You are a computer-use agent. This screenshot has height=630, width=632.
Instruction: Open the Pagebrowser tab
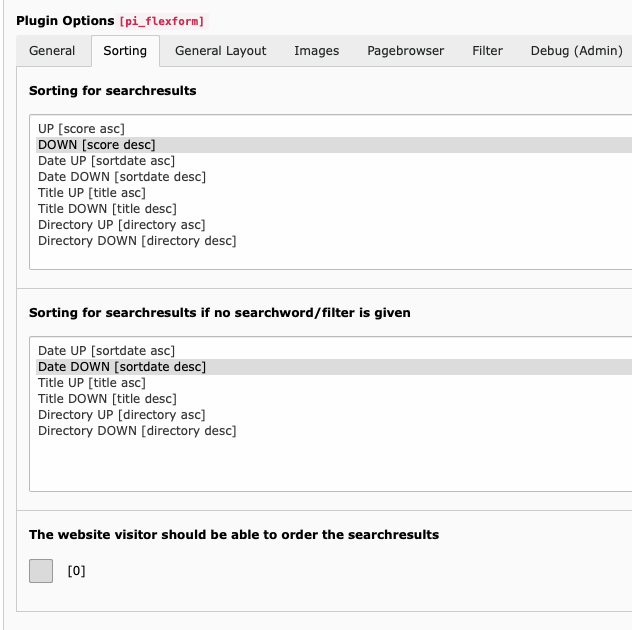tap(405, 51)
